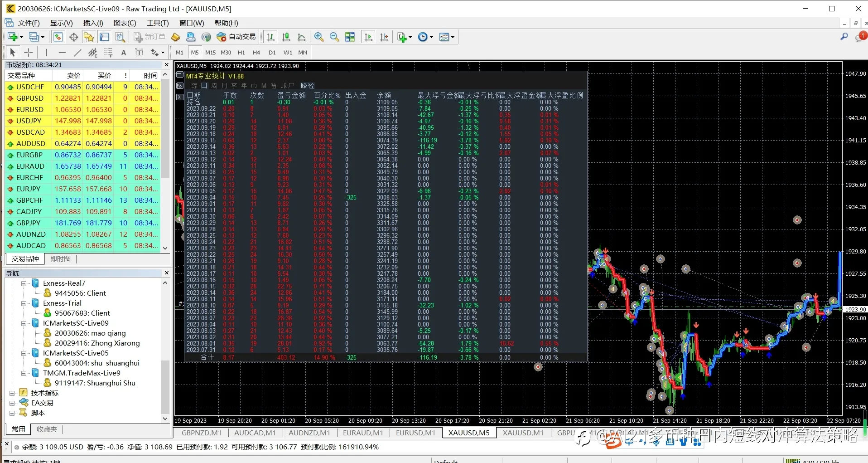Image resolution: width=868 pixels, height=463 pixels.
Task: Select the GBPJPY symbol row
Action: (82, 223)
